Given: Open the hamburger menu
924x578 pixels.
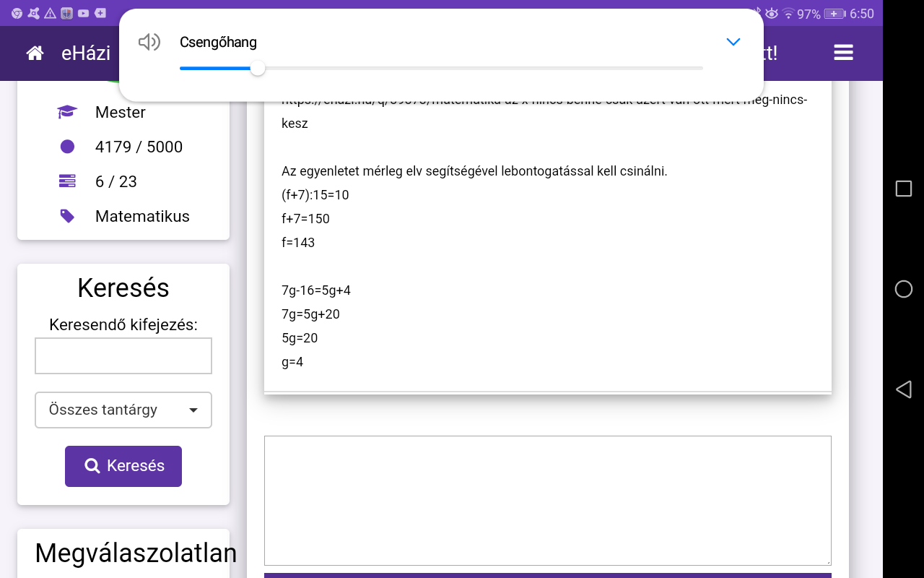Looking at the screenshot, I should tap(843, 53).
